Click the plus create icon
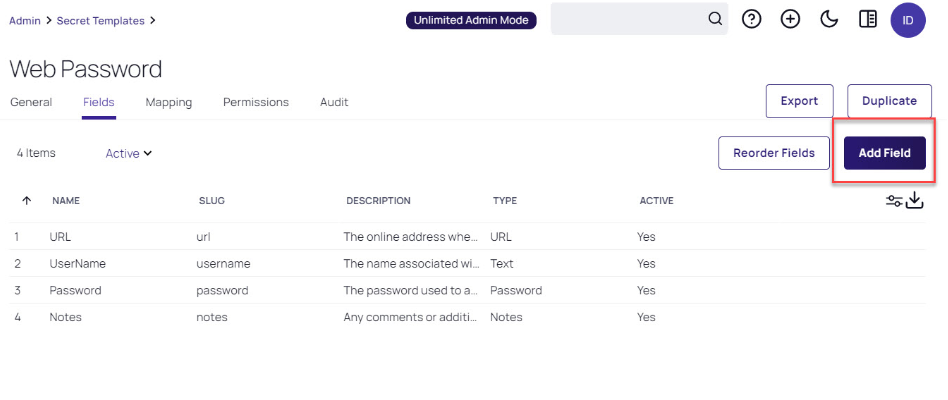948x400 pixels. [790, 19]
